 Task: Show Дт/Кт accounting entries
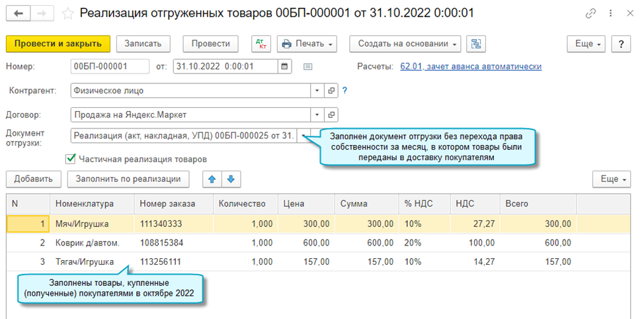click(261, 44)
